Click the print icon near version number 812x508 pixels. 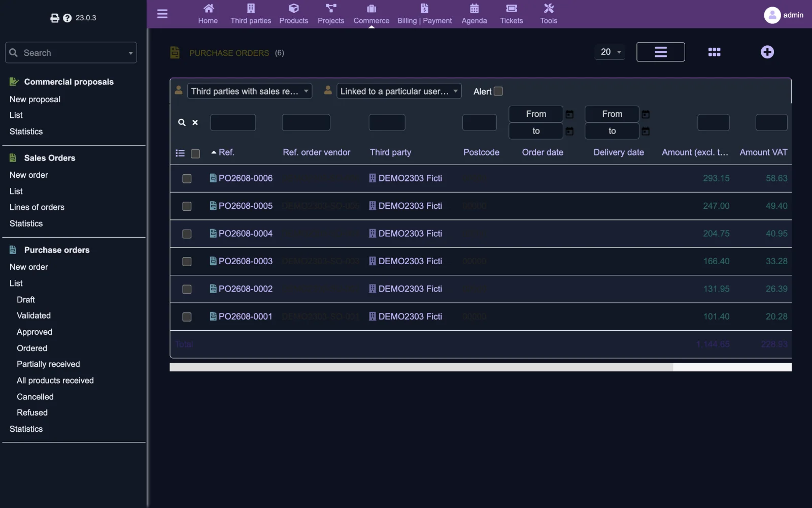pyautogui.click(x=55, y=18)
